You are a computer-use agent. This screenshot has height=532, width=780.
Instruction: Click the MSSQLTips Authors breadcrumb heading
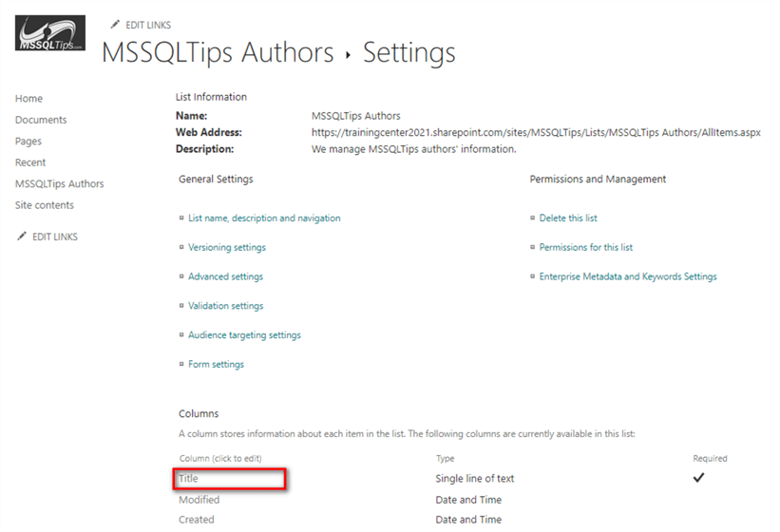(x=218, y=53)
